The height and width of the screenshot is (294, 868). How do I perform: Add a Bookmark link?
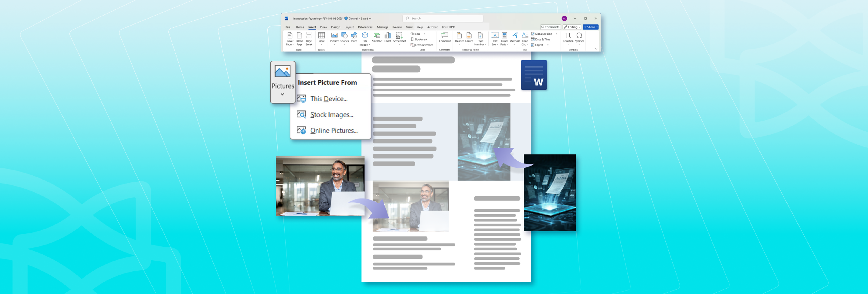click(419, 39)
